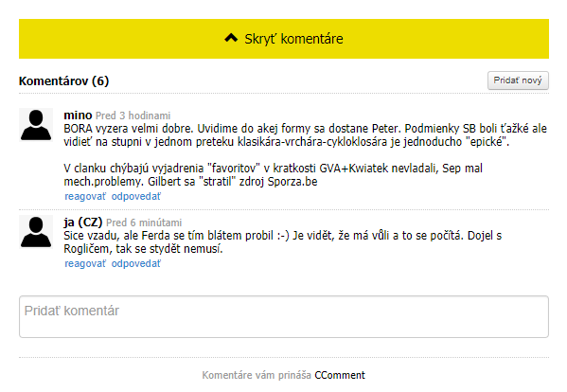Click the Pridať nový button
This screenshot has height=392, width=567.
[x=518, y=80]
